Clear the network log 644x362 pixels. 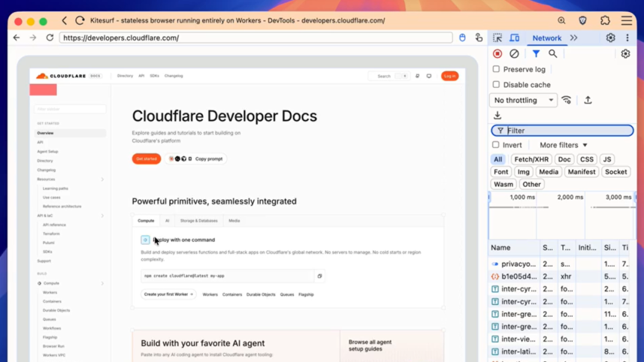pos(514,54)
